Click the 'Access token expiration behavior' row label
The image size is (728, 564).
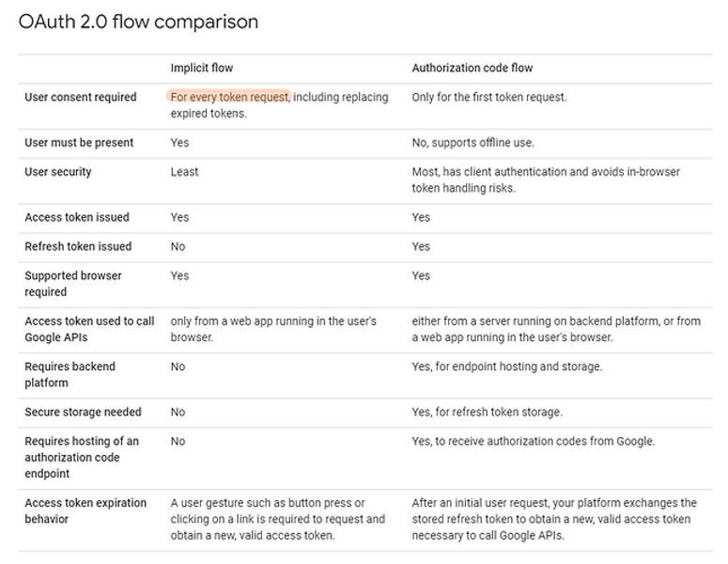(85, 510)
